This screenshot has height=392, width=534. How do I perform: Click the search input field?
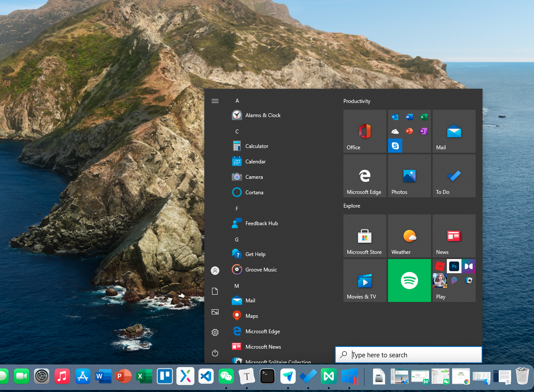pyautogui.click(x=408, y=355)
